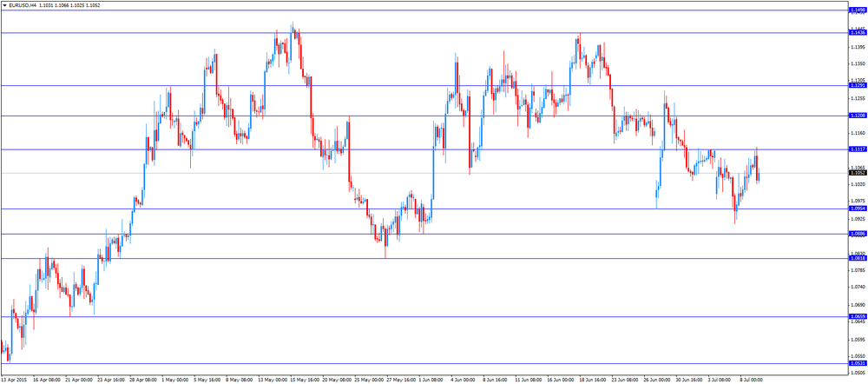Click the 1.0595 price scale value

pyautogui.click(x=858, y=339)
